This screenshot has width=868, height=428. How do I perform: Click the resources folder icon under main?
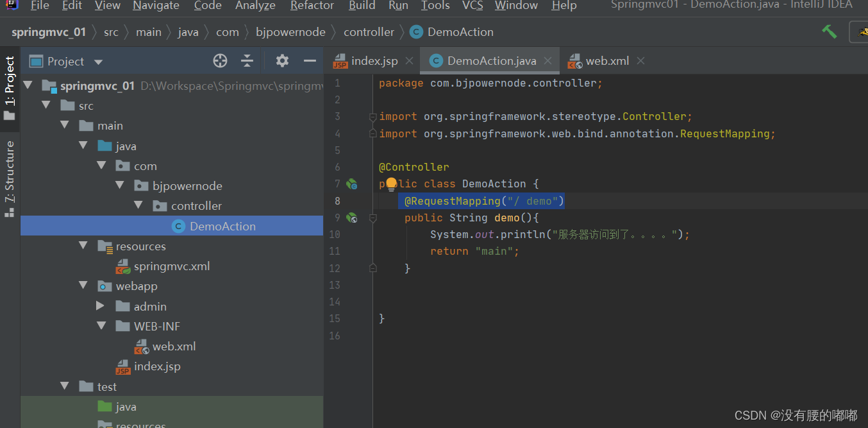click(x=104, y=246)
